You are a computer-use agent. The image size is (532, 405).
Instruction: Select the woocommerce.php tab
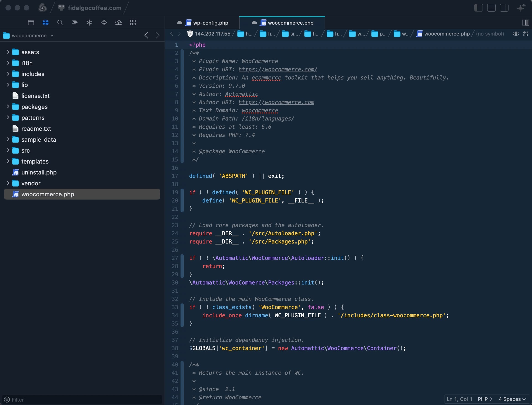(282, 23)
